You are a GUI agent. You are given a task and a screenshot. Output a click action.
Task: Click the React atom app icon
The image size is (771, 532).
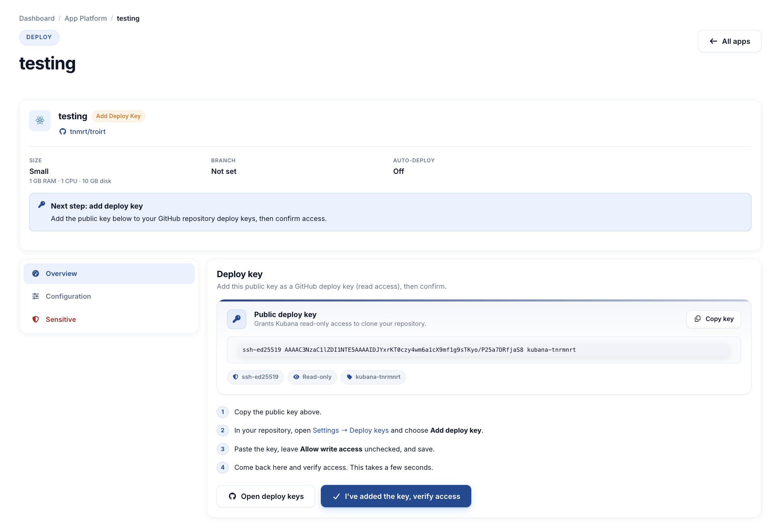coord(40,120)
